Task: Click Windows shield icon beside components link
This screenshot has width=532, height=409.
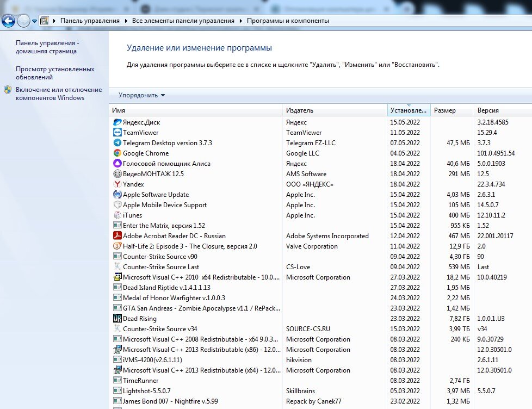Action: point(8,90)
